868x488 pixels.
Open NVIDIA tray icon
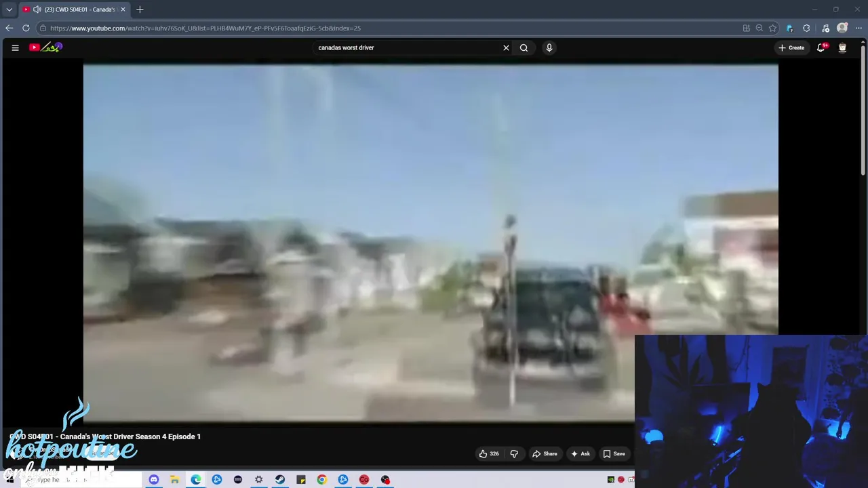(x=611, y=480)
